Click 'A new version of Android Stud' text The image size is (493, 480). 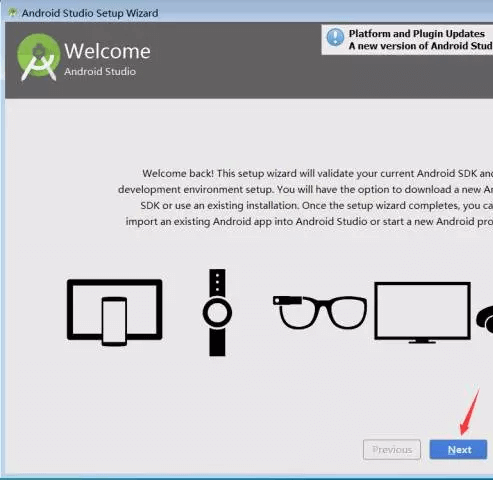(x=421, y=46)
